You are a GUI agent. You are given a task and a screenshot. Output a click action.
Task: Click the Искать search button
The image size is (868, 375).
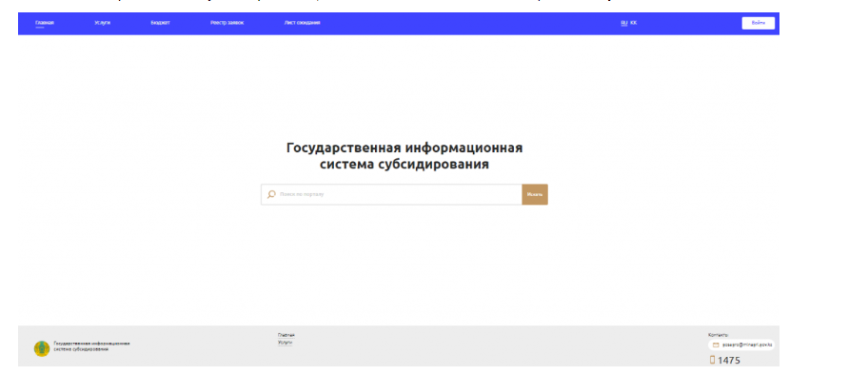535,194
